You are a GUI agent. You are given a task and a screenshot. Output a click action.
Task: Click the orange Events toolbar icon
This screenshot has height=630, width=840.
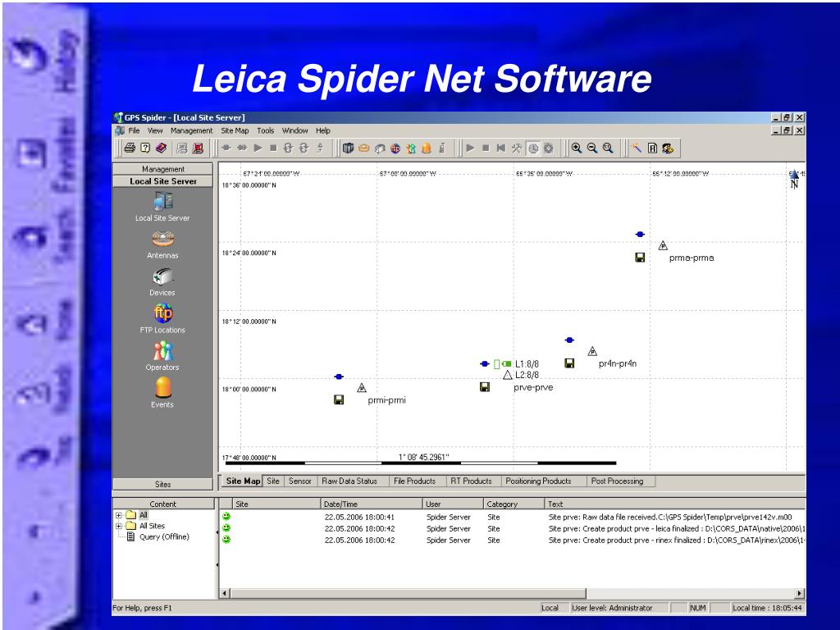(427, 148)
